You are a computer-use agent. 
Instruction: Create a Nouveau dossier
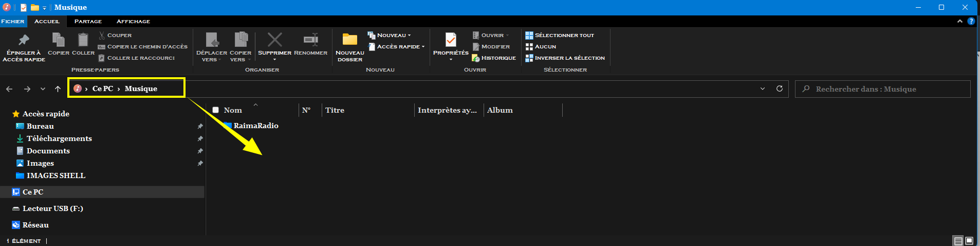pos(350,47)
